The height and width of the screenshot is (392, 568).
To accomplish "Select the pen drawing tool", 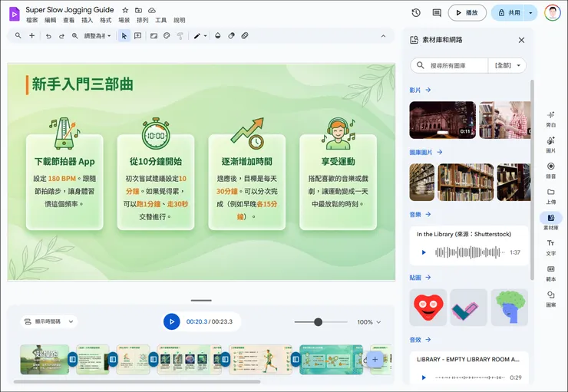I will click(x=196, y=36).
